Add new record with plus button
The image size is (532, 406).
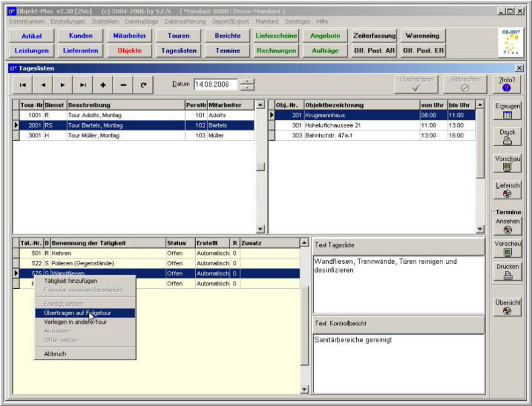(103, 85)
